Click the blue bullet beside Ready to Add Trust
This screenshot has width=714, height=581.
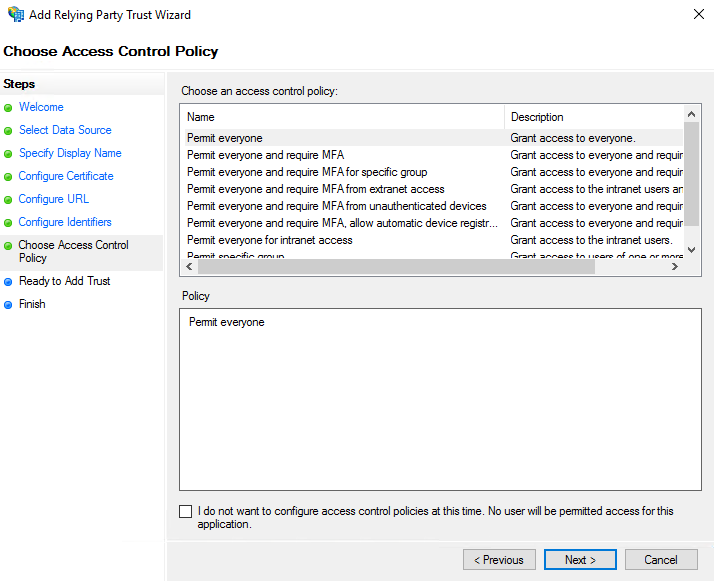pyautogui.click(x=8, y=282)
